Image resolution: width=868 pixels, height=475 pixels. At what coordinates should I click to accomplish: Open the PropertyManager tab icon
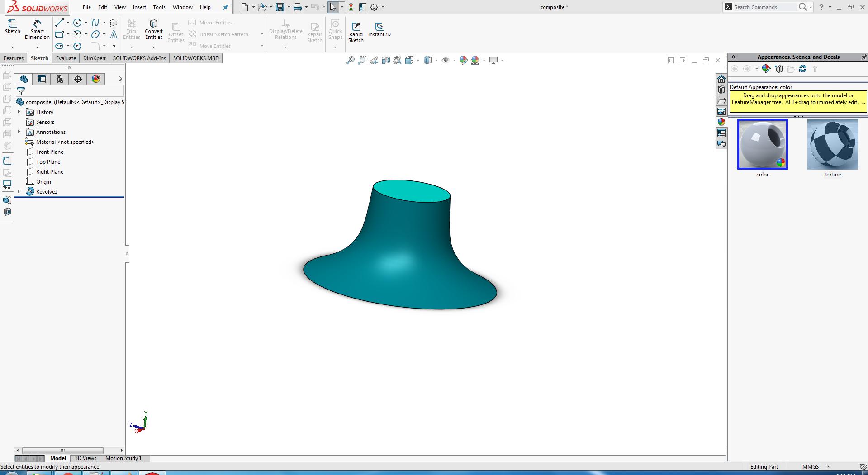[42, 79]
